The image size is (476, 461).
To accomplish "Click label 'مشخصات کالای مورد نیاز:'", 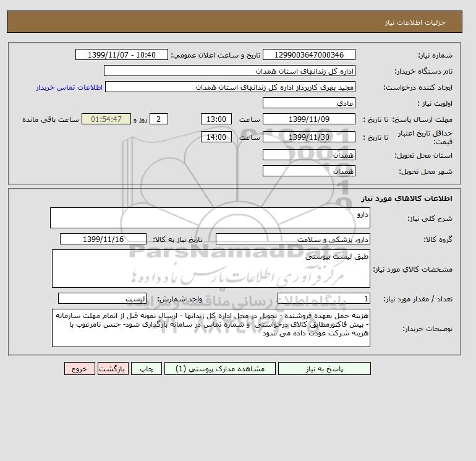I will pos(413,269).
